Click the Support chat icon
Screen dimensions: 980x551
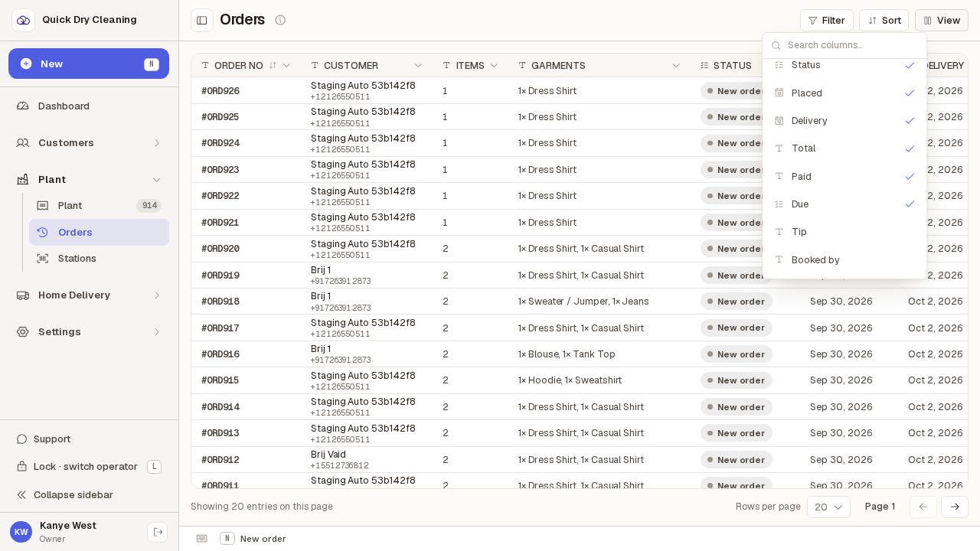[x=22, y=439]
